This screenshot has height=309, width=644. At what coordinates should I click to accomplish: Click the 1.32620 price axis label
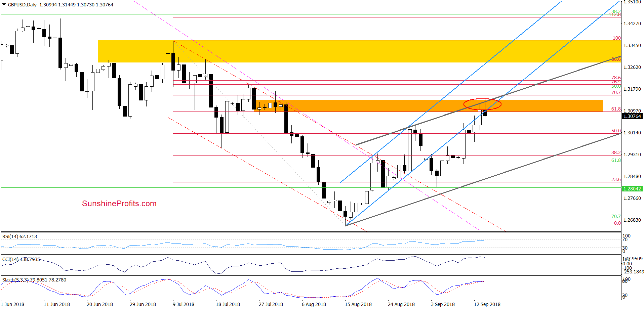click(x=632, y=67)
